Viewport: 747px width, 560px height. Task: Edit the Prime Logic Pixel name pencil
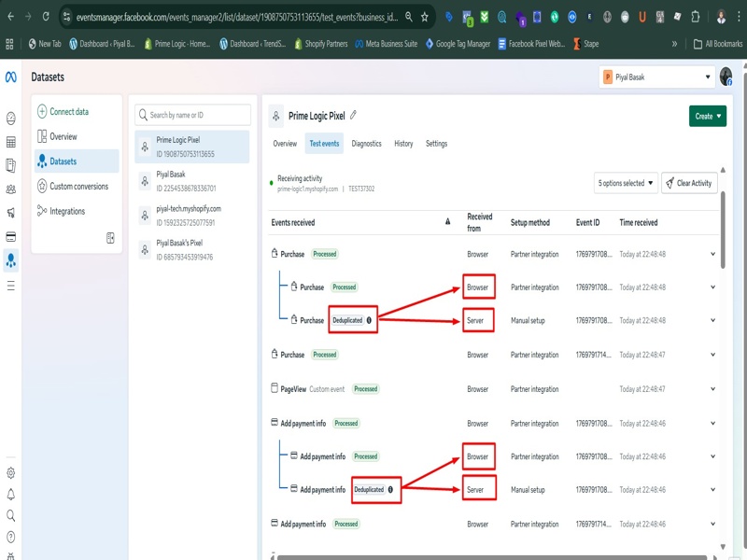(x=353, y=115)
